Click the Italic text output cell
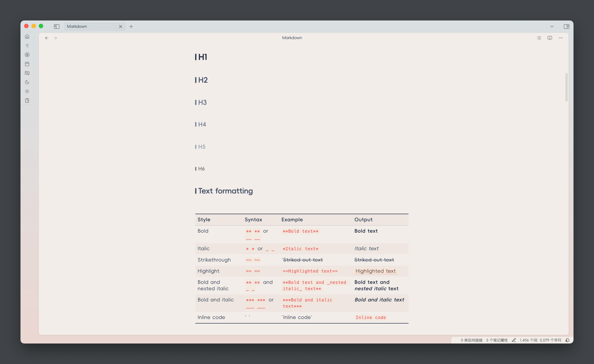This screenshot has height=364, width=594. tap(366, 249)
